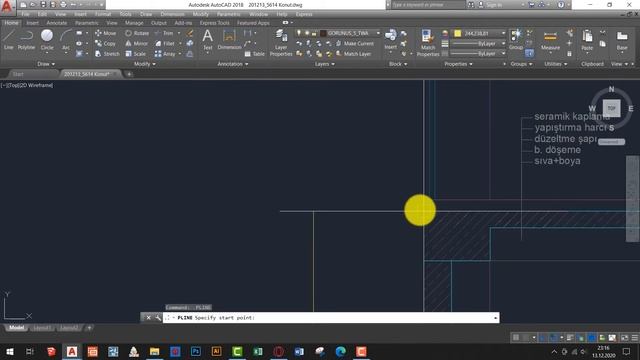This screenshot has height=360, width=640.
Task: Click the TOP face of ViewCube
Action: [x=611, y=108]
